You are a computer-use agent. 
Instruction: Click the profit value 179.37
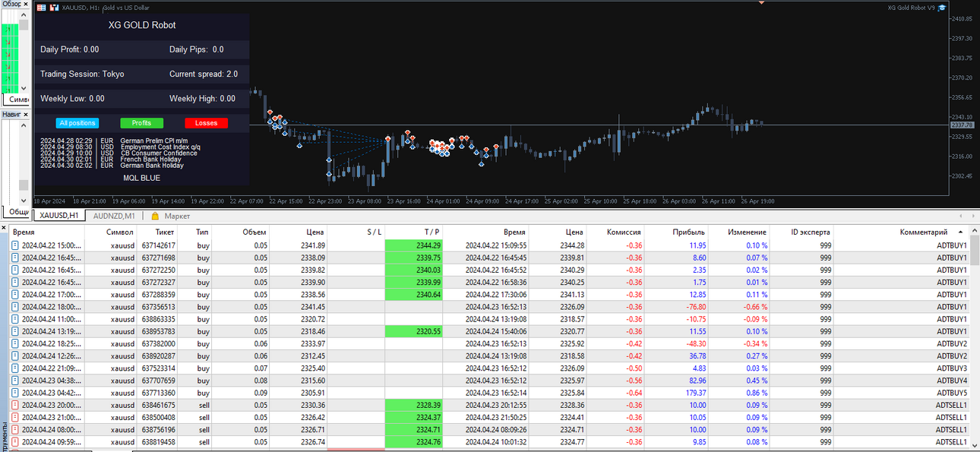696,393
